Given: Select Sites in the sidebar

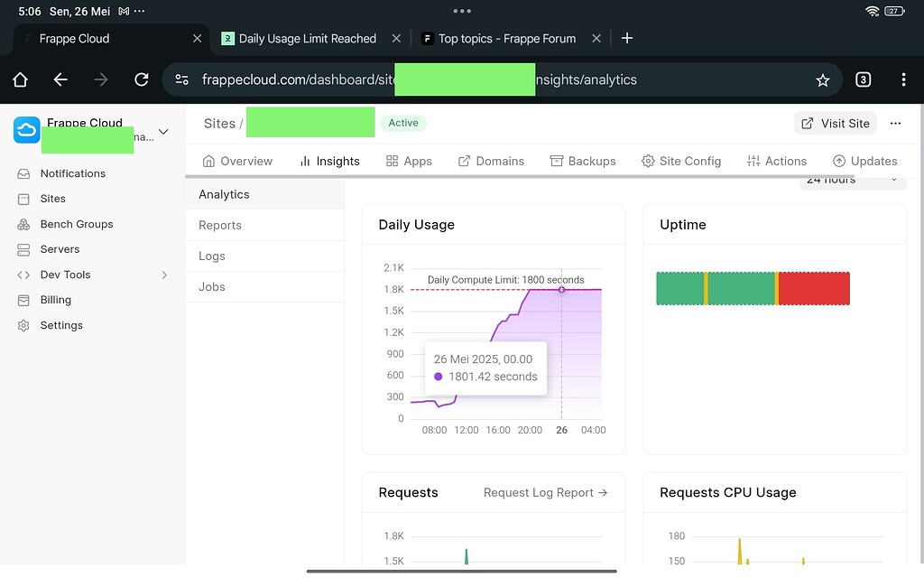Looking at the screenshot, I should click(x=51, y=199).
